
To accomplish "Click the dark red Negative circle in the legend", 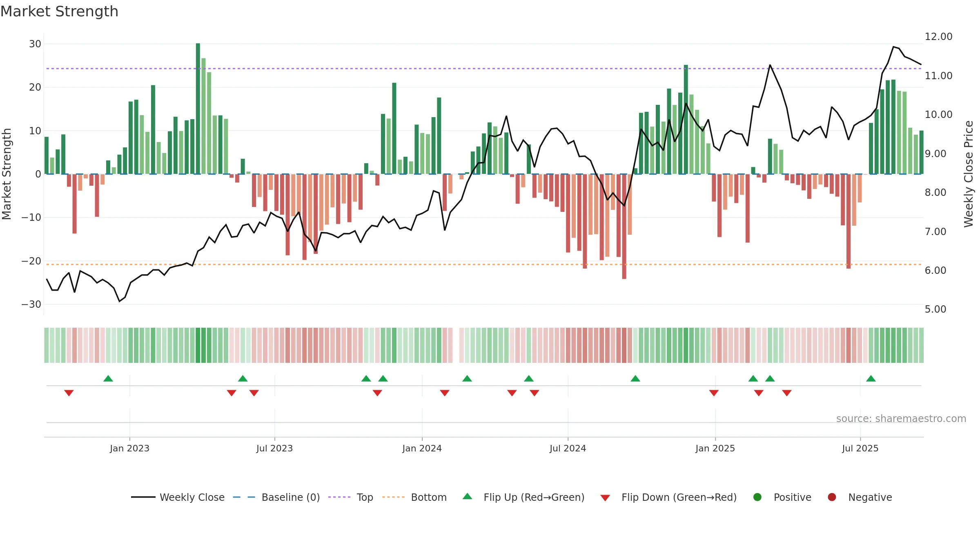I will [832, 497].
